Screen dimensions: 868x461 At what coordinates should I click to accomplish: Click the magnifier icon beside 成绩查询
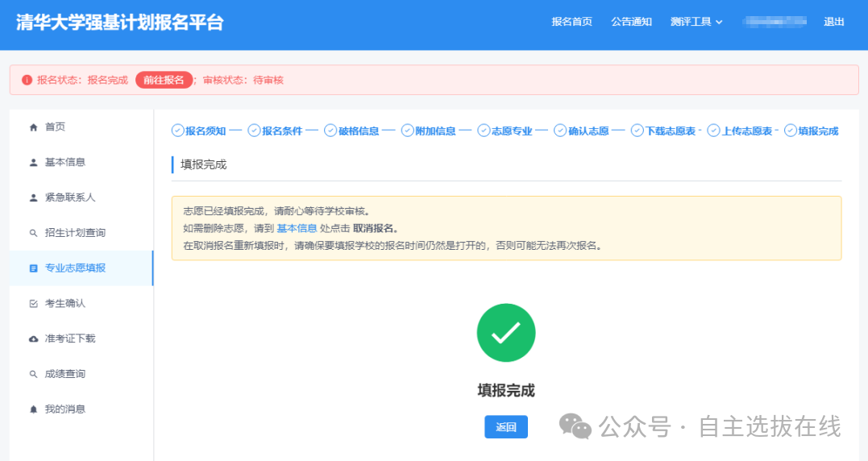tap(33, 374)
